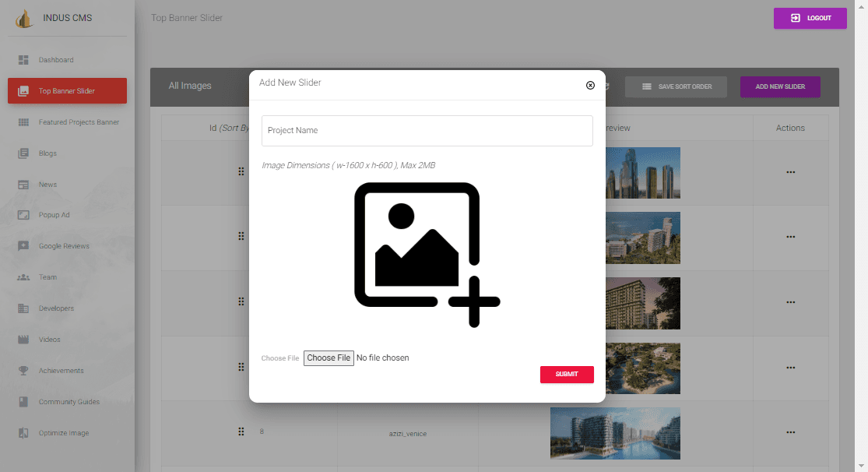Open actions menu for first slider row
The width and height of the screenshot is (868, 472).
[x=790, y=172]
